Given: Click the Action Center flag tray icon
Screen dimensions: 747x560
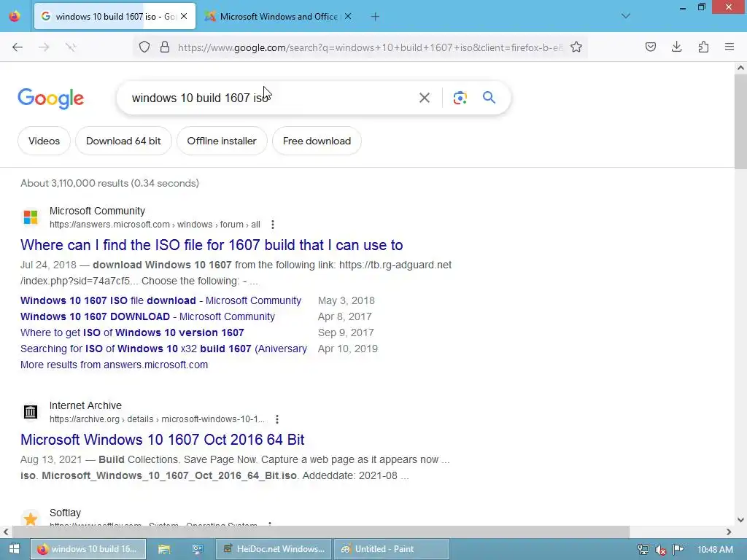Looking at the screenshot, I should coord(678,550).
